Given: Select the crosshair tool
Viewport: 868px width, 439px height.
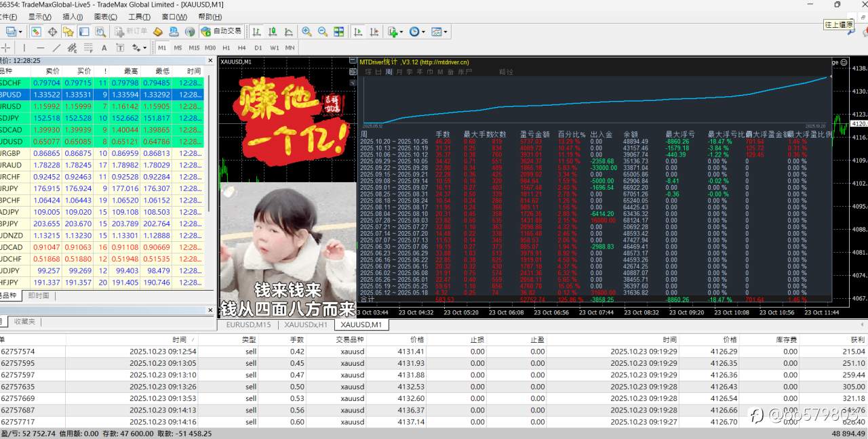Looking at the screenshot, I should 6,47.
